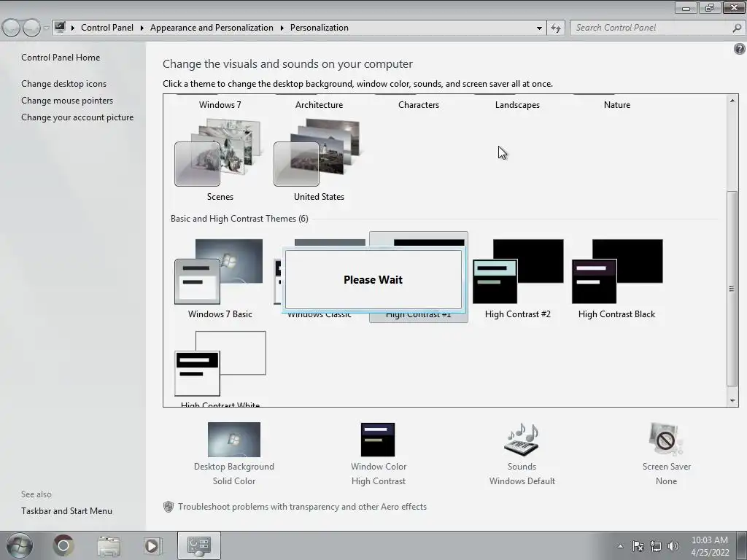Click the Windows 7 theme label
Screen dimensions: 747x560
point(220,105)
